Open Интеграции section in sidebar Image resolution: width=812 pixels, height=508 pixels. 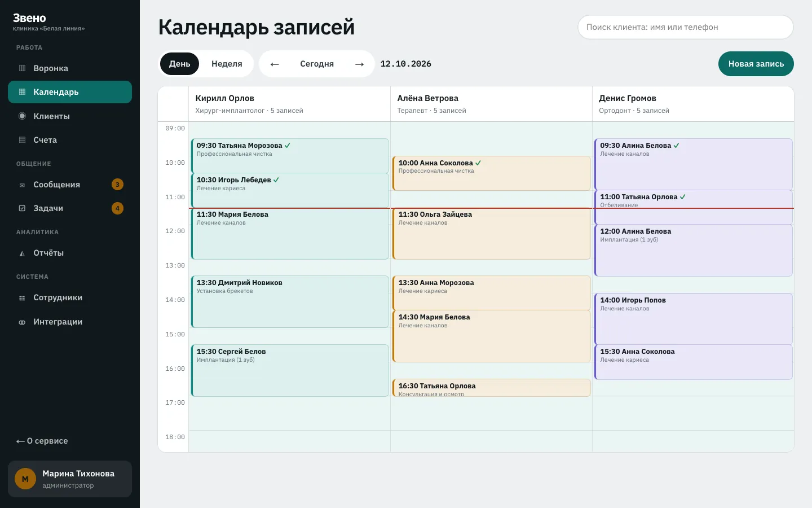coord(70,322)
